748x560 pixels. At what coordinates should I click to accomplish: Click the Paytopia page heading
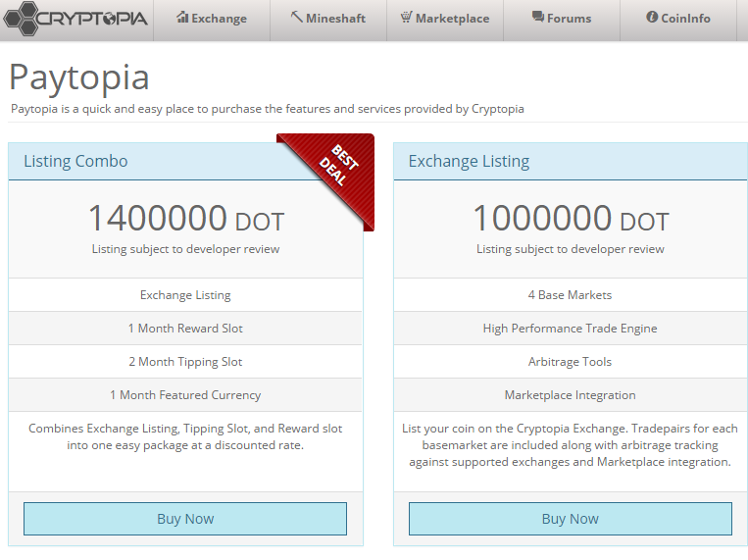pos(79,77)
